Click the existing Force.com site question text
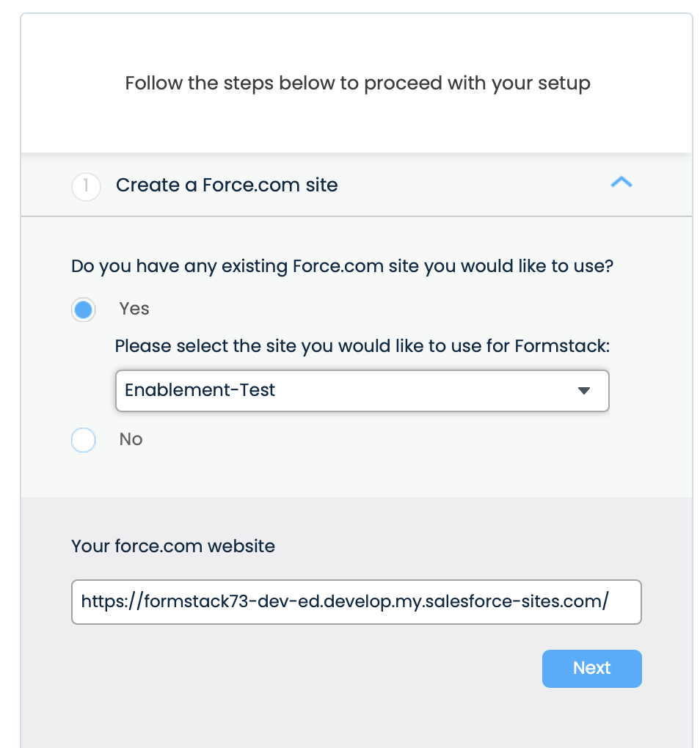 pyautogui.click(x=342, y=266)
